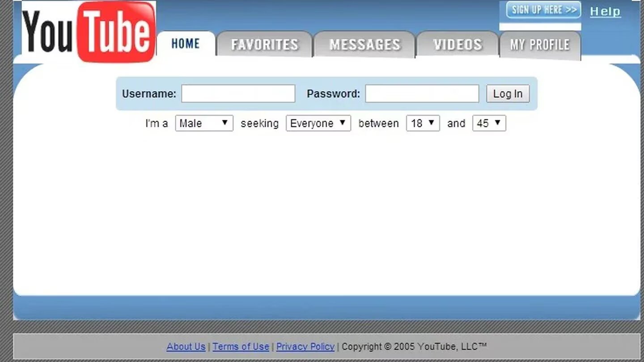Click into the Password field
The width and height of the screenshot is (644, 362).
click(422, 94)
